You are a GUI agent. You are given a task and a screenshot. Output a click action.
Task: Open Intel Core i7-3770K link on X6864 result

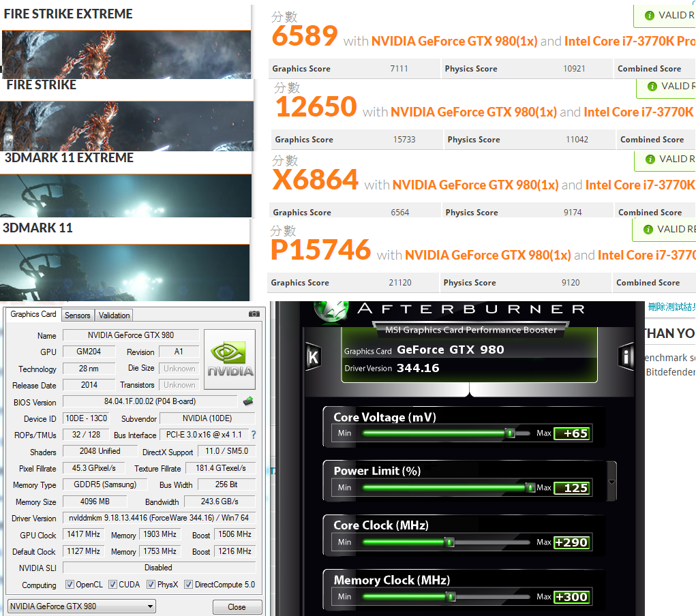pos(641,185)
